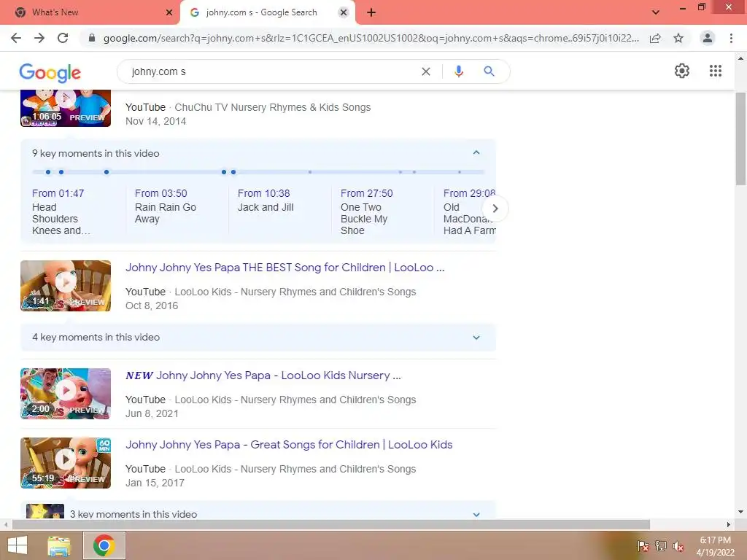Click the 'Jack and Jill' moment text
Viewport: 747px width, 560px height.
click(x=266, y=207)
